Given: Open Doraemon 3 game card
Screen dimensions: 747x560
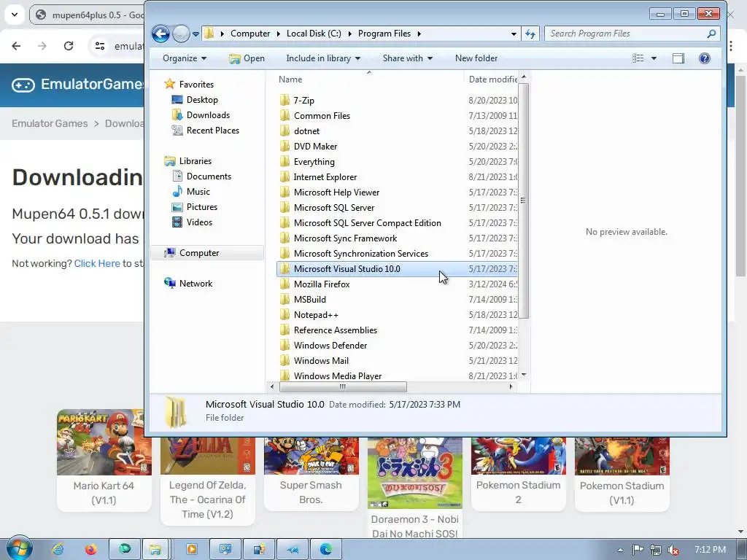Looking at the screenshot, I should pos(415,489).
